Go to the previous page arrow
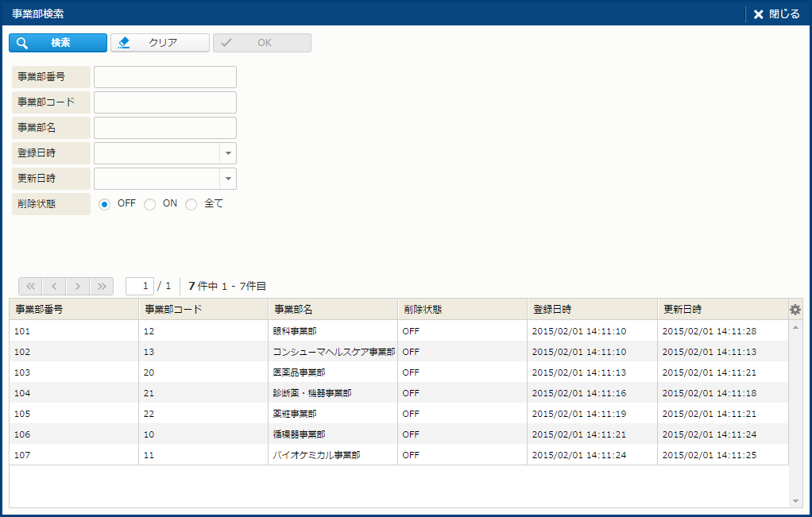This screenshot has height=517, width=812. coord(54,286)
